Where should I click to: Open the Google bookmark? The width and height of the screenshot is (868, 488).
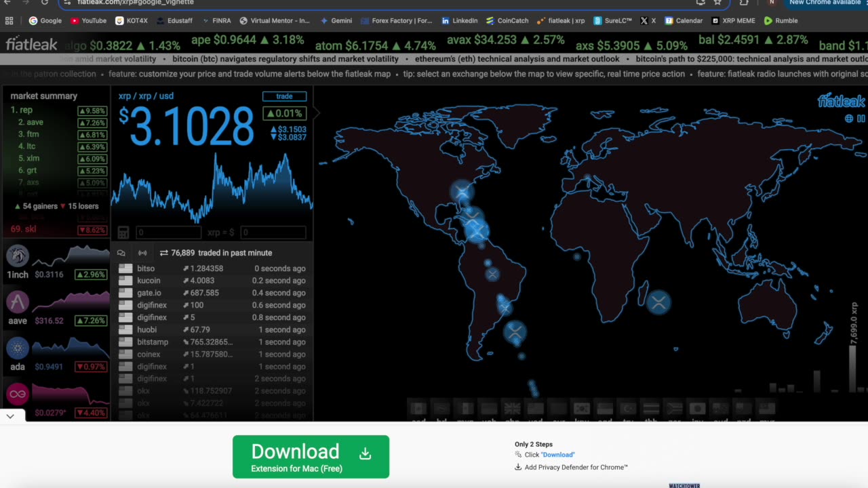coord(45,21)
